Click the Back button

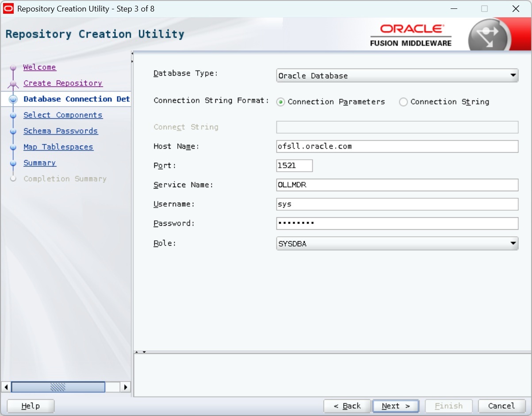pos(347,406)
